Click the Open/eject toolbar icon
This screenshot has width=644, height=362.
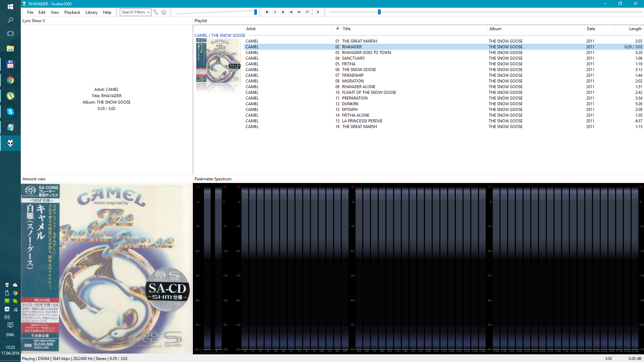pyautogui.click(x=318, y=12)
